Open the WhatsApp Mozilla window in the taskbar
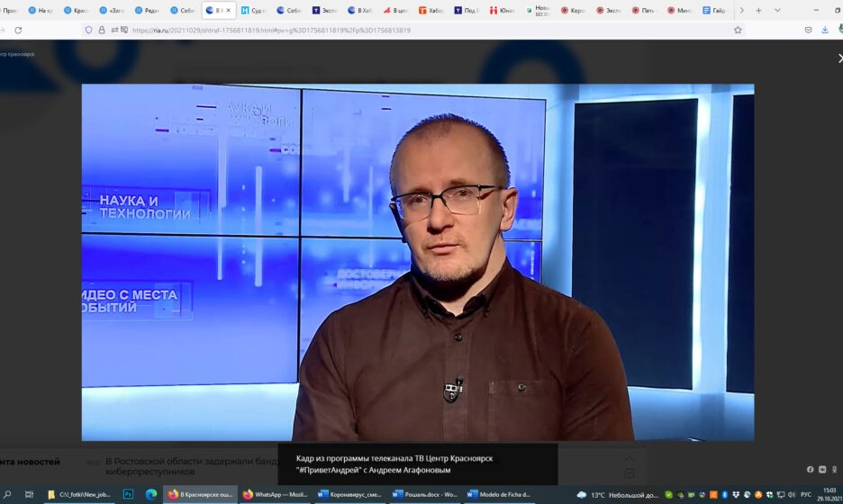Viewport: 843px width, 504px height. (x=276, y=494)
